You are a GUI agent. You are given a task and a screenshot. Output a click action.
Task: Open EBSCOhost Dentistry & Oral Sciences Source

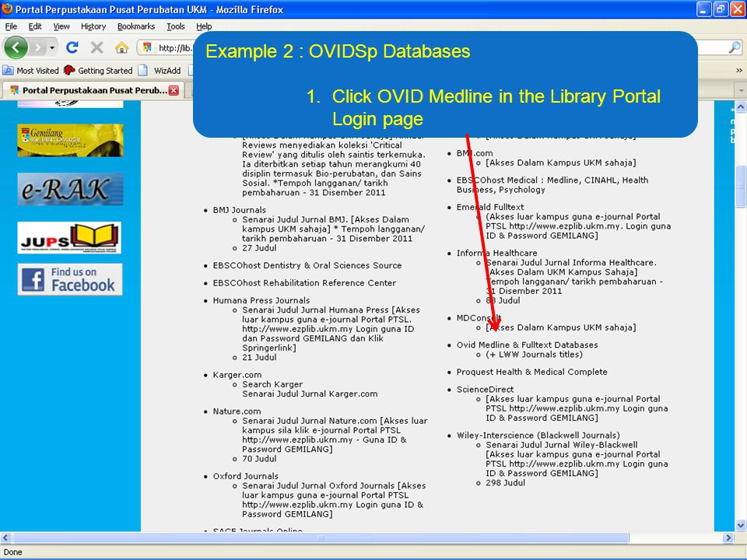tap(307, 266)
